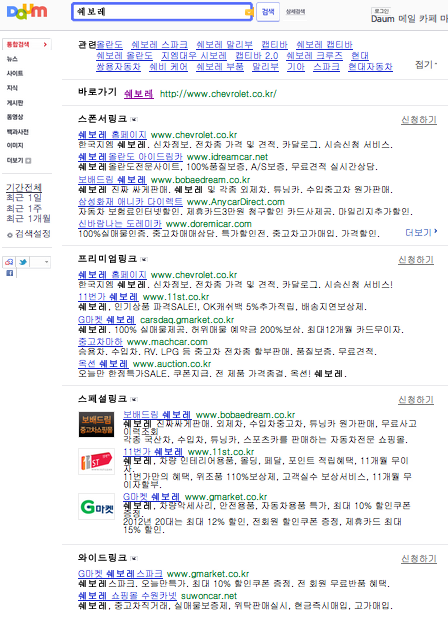Open 11번가 쉐보레 in 프리미엄링크

point(108,297)
